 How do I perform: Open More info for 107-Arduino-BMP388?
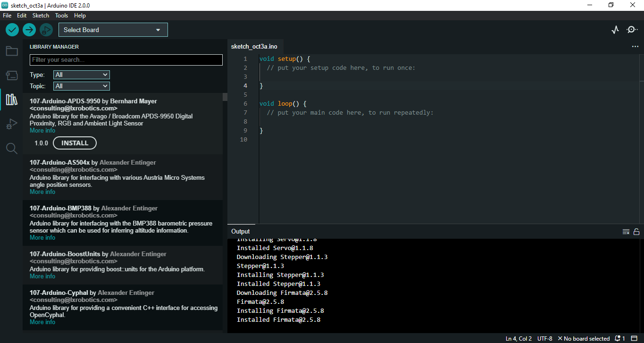(x=42, y=238)
